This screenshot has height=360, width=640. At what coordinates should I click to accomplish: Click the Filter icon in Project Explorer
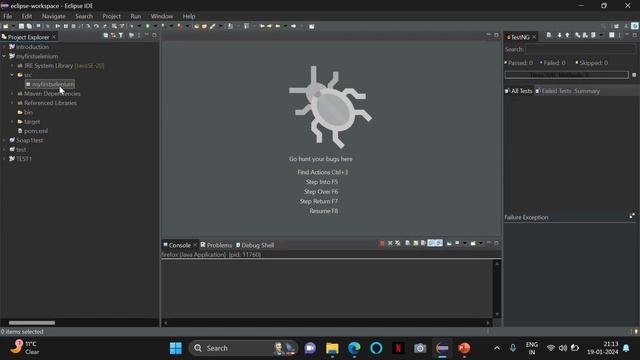click(121, 36)
